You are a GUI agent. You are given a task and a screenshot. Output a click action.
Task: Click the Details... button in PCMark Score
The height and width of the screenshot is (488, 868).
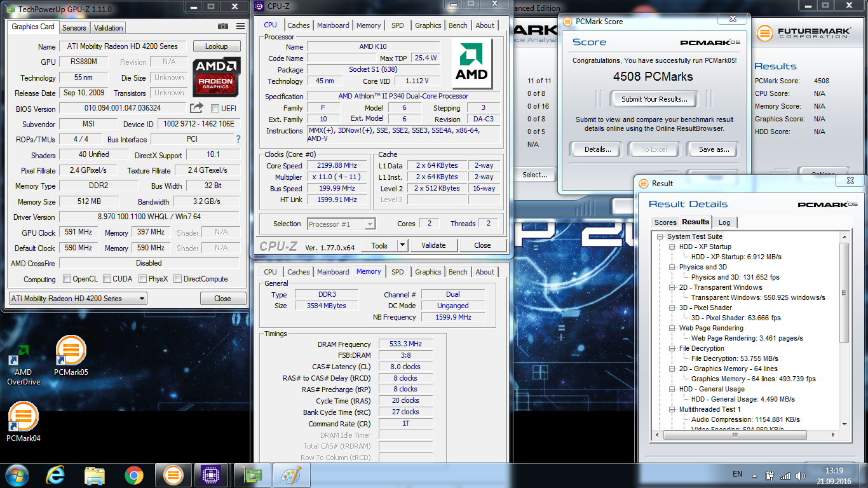(x=598, y=149)
